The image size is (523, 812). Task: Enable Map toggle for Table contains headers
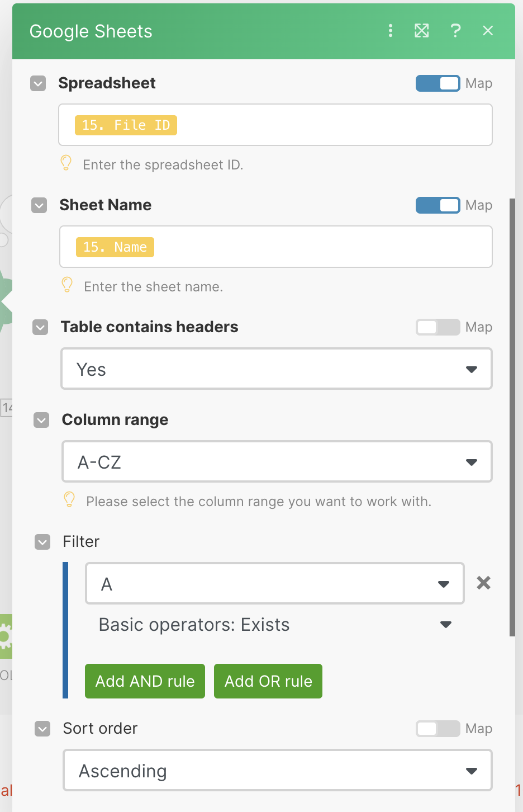tap(438, 327)
